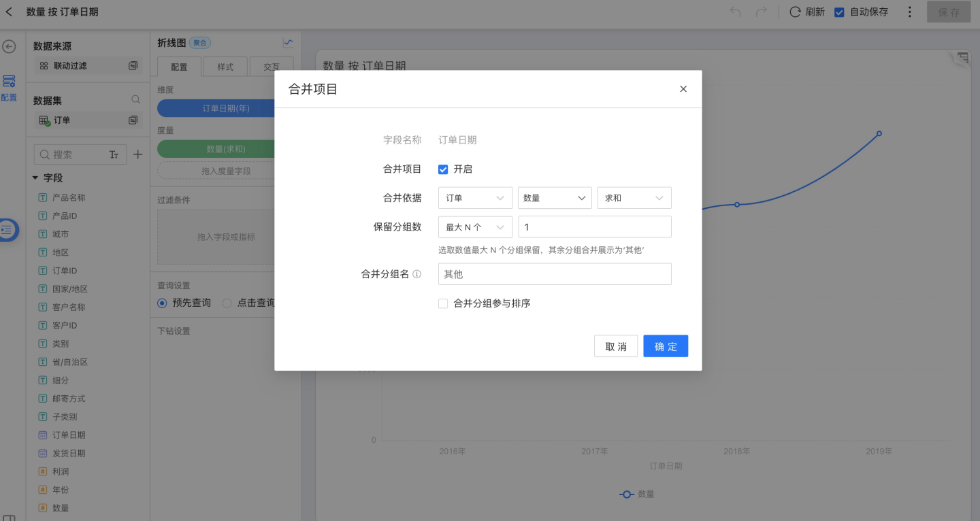Click the plus icon to add field

(137, 155)
